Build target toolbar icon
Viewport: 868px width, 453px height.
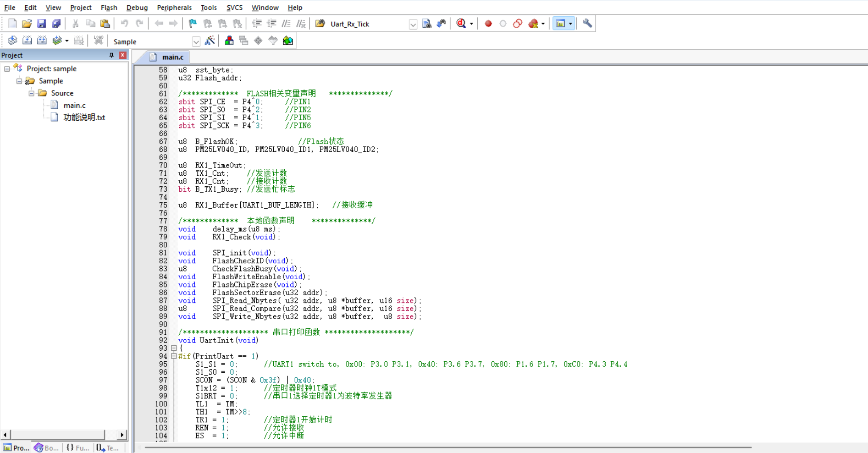click(27, 40)
